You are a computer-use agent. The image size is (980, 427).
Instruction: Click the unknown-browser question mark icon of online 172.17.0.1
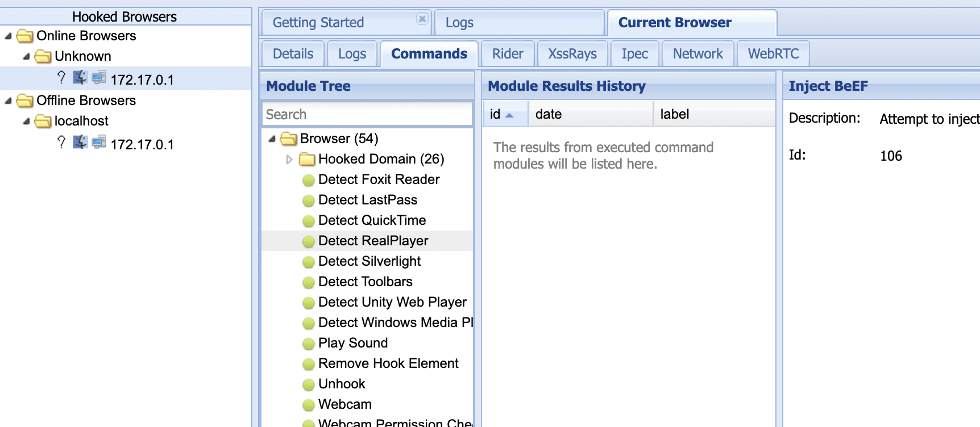[61, 78]
